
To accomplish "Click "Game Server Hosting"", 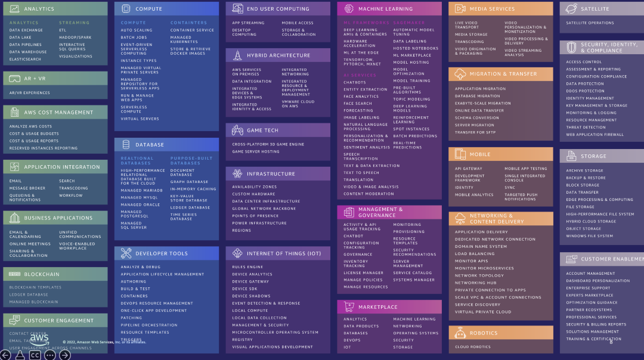I will [256, 151].
